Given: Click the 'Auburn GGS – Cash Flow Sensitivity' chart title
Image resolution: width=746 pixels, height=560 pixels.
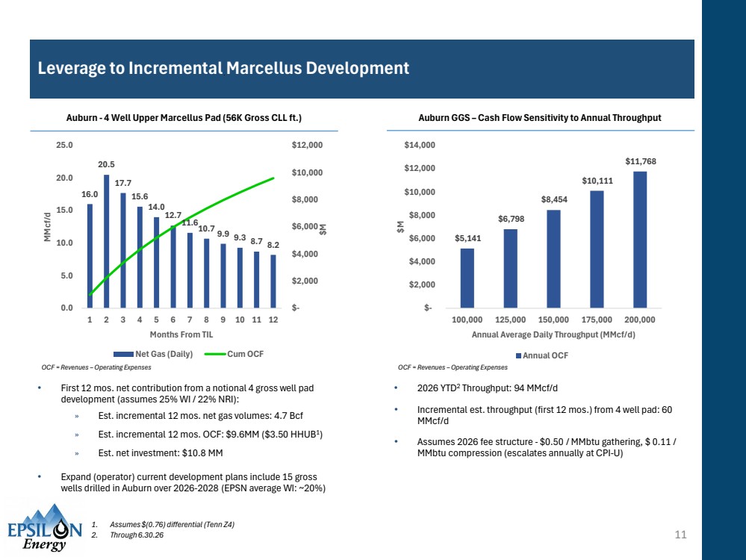Looking at the screenshot, I should coord(539,117).
